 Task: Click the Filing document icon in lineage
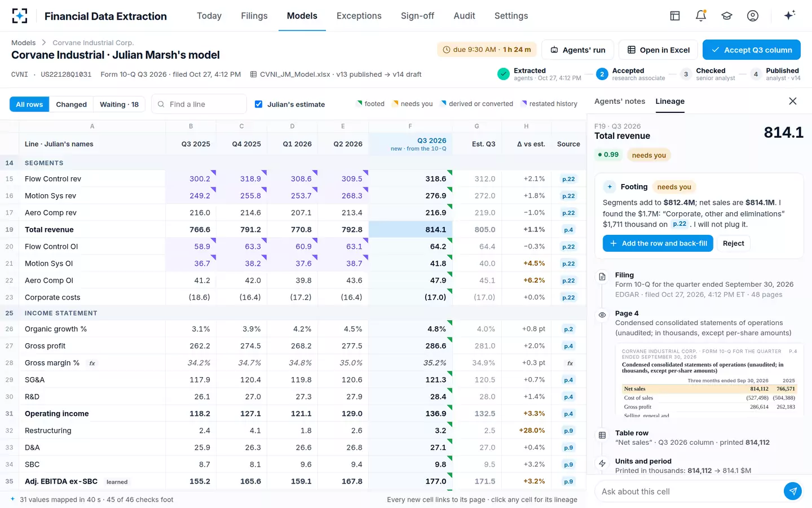click(602, 277)
